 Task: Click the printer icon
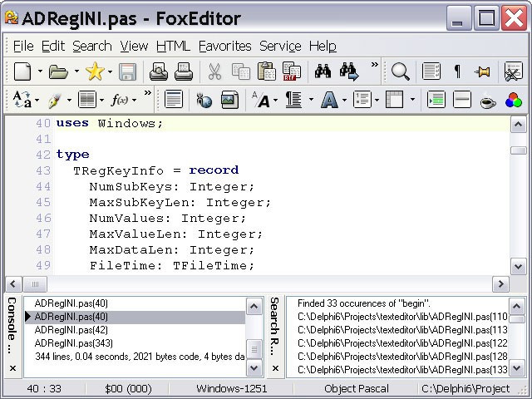184,71
